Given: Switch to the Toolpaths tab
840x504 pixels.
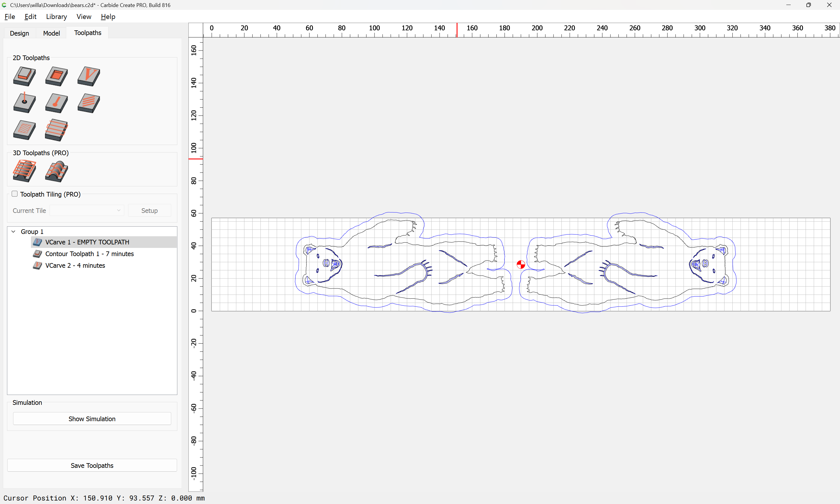Looking at the screenshot, I should tap(87, 33).
